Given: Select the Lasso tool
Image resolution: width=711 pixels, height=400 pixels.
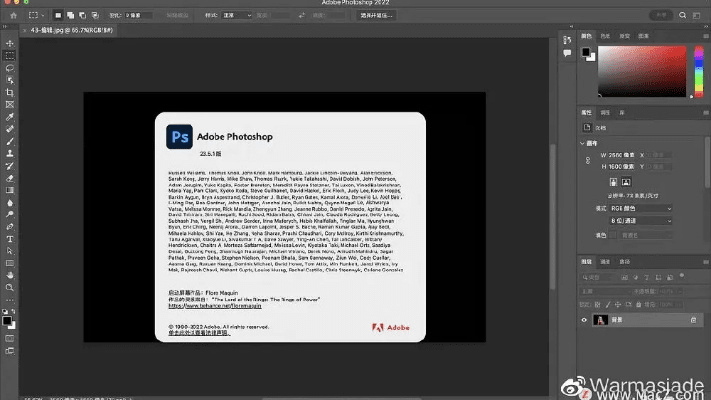Looking at the screenshot, I should (10, 67).
